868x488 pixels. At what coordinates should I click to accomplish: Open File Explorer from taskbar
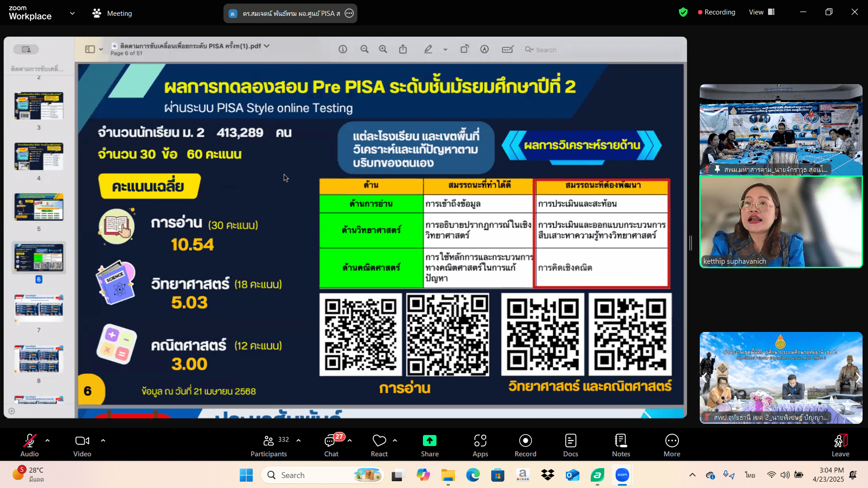point(448,475)
